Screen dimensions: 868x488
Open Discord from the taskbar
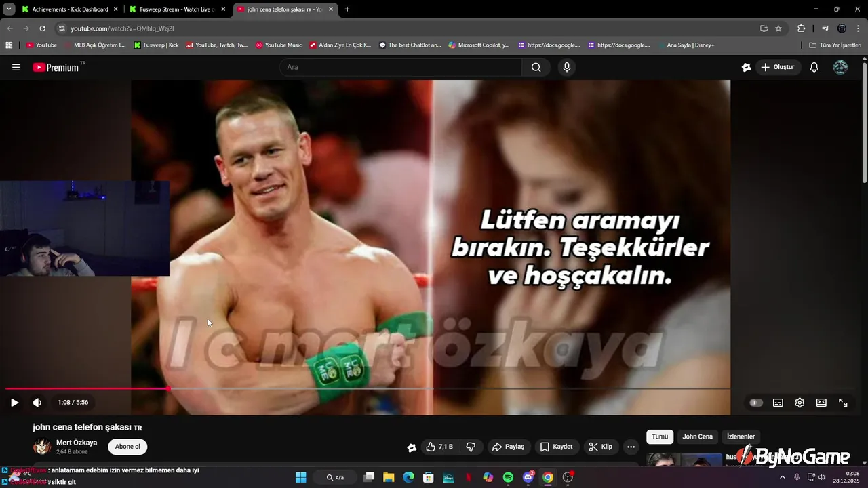point(528,477)
